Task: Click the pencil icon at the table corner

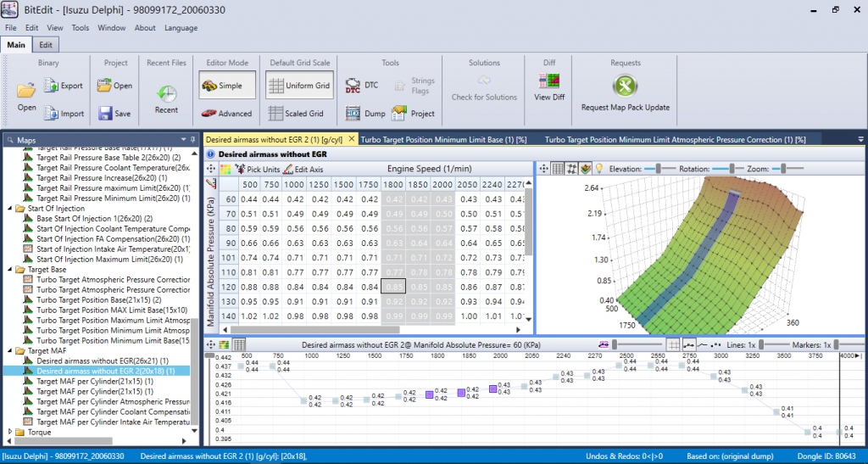Action: tap(211, 183)
